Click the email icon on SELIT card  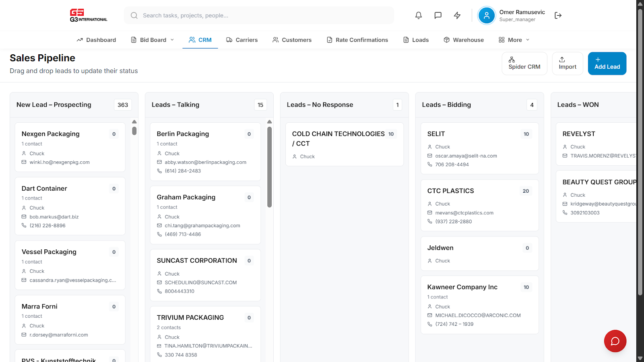click(430, 156)
